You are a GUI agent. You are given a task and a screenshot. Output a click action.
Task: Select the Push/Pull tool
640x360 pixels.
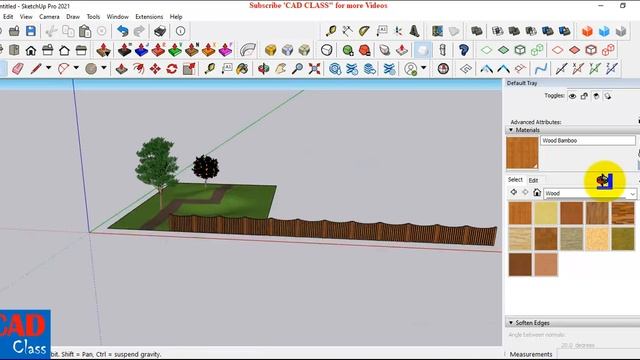(121, 69)
